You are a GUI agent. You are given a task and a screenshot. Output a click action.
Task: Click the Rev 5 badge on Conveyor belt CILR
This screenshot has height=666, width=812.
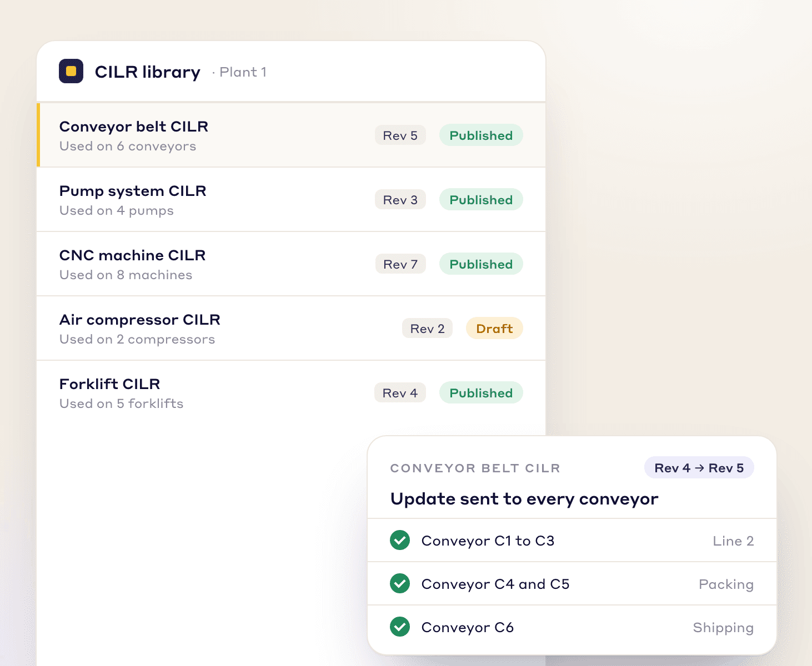[400, 135]
